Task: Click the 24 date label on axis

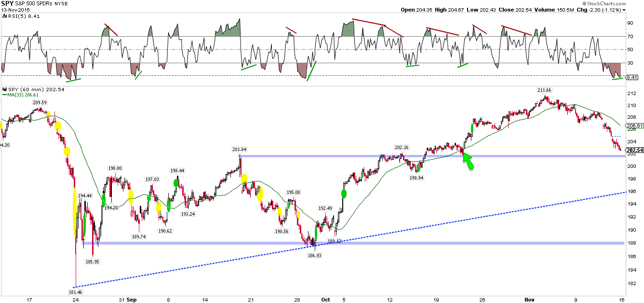Action: (x=75, y=299)
